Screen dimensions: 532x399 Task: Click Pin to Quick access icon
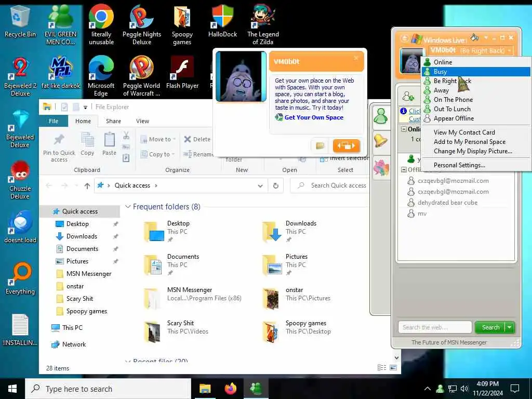click(59, 147)
